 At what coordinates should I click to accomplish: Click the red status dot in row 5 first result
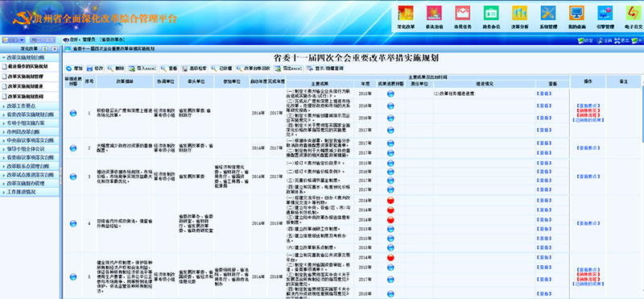click(390, 257)
